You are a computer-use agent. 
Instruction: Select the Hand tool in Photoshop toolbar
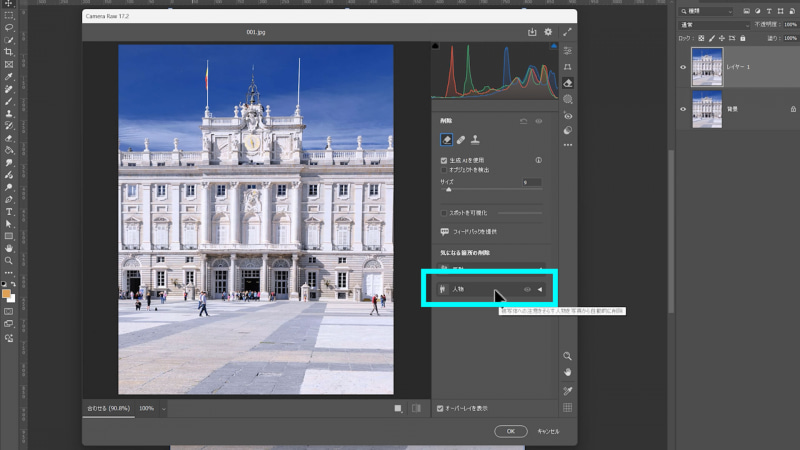(9, 248)
